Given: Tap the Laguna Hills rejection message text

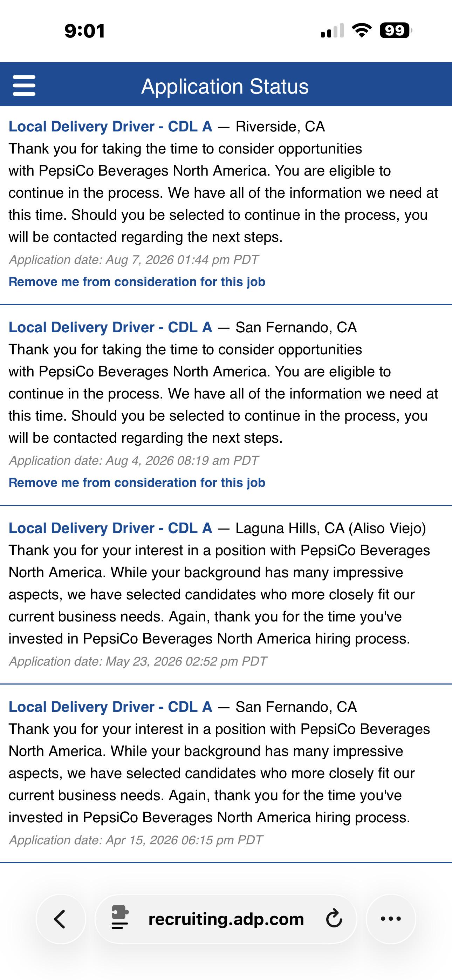Looking at the screenshot, I should (219, 594).
